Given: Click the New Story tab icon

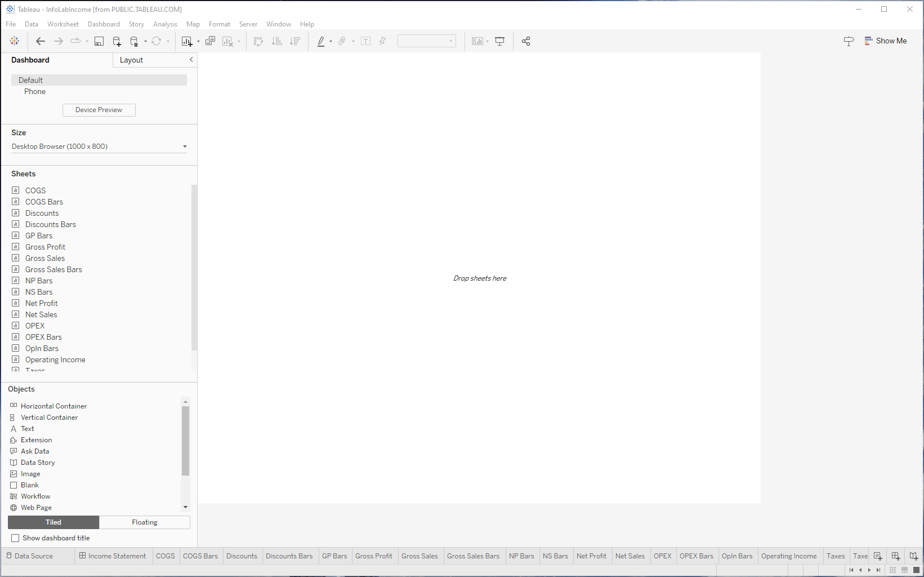Looking at the screenshot, I should coord(913,556).
